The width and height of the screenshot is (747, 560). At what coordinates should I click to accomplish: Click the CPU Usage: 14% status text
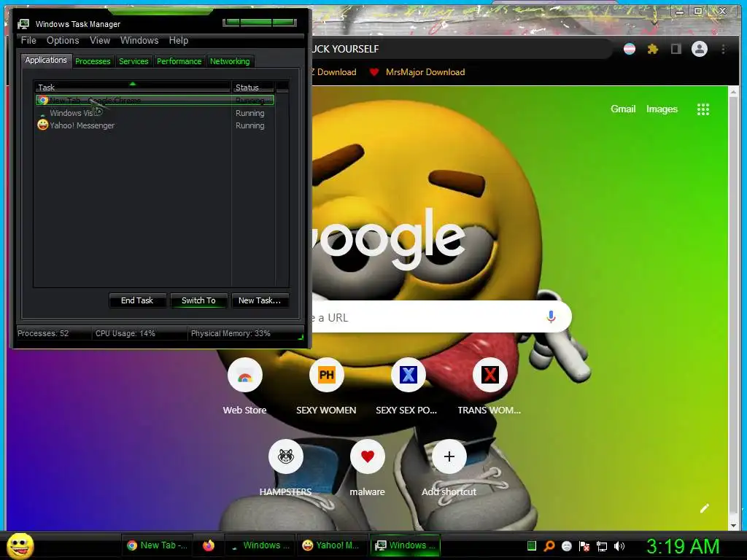(125, 333)
